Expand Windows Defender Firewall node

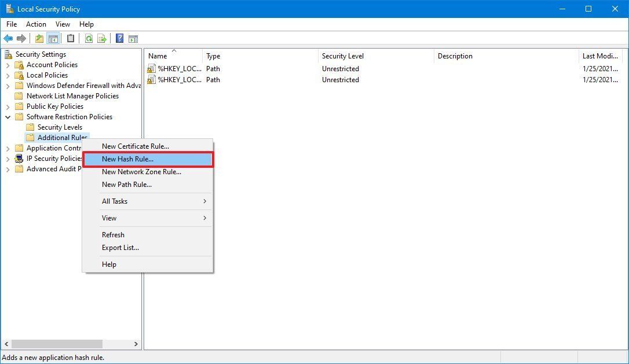[x=8, y=86]
